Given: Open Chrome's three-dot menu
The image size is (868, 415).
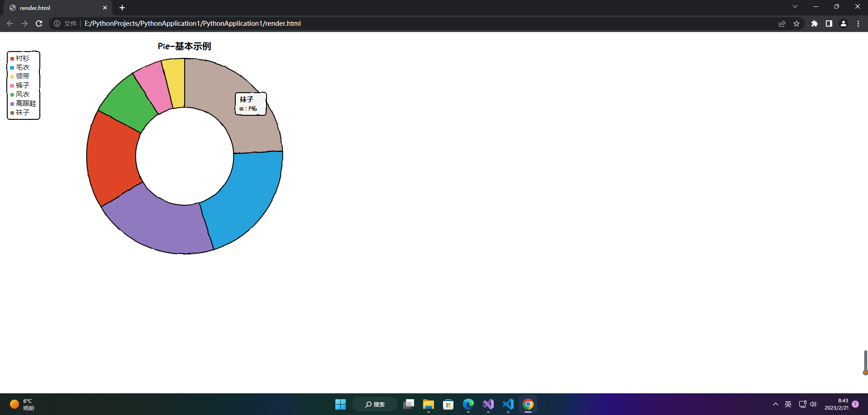Looking at the screenshot, I should [x=858, y=24].
